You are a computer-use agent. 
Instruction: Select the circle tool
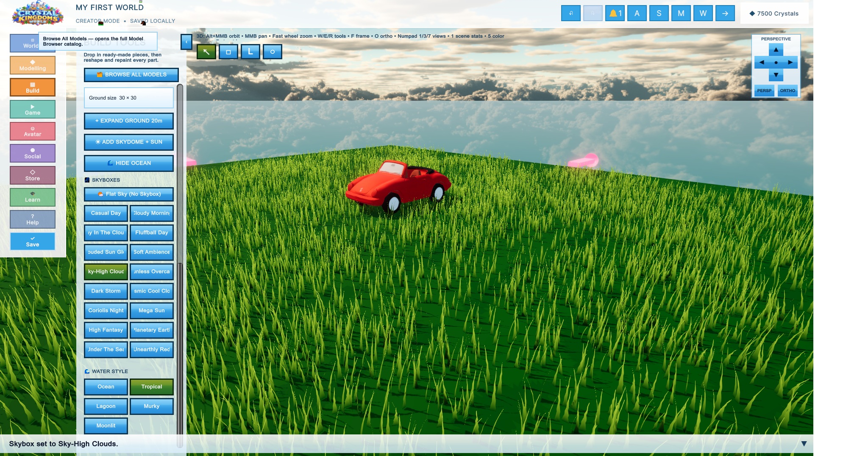tap(273, 52)
